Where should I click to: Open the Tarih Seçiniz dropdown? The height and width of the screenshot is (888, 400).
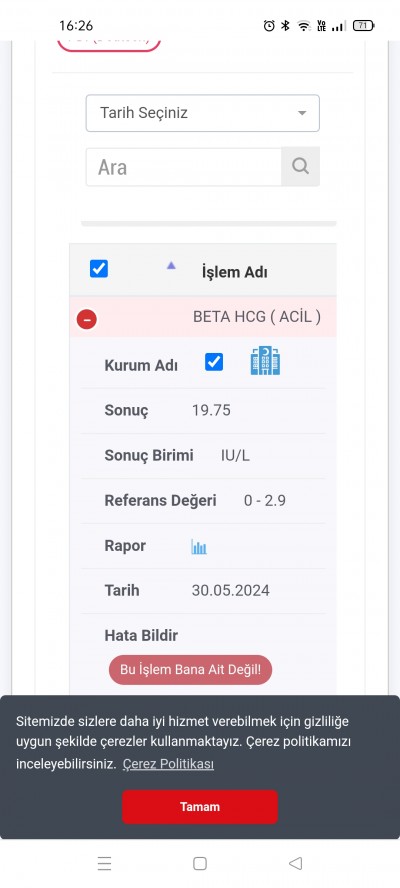203,113
